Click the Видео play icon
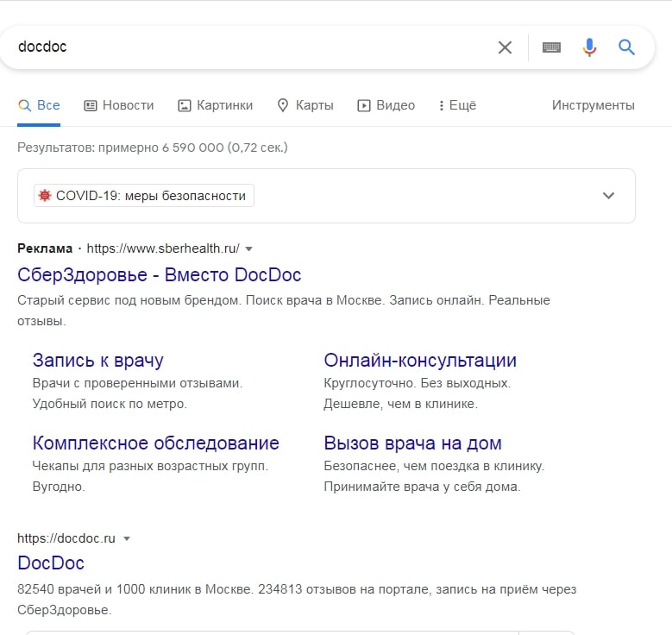The width and height of the screenshot is (672, 635). [x=364, y=105]
